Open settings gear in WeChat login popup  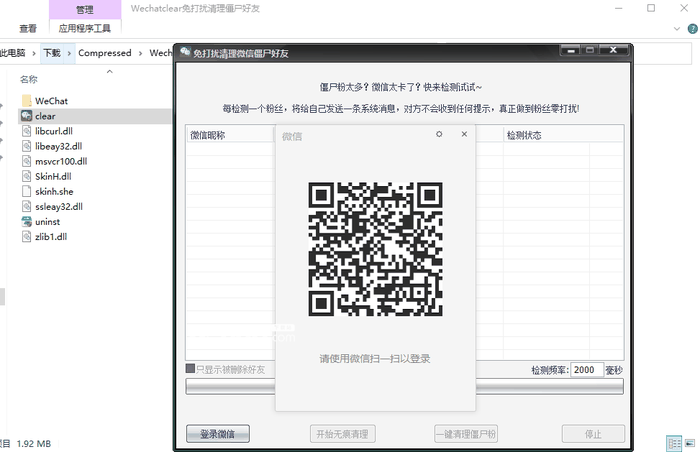click(x=439, y=134)
